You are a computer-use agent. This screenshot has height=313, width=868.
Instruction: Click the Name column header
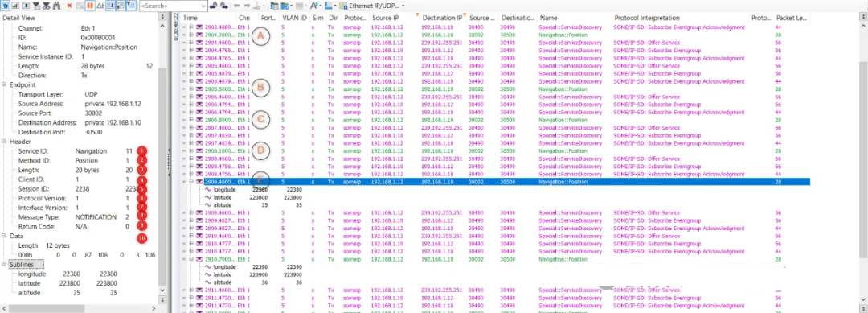pyautogui.click(x=574, y=18)
